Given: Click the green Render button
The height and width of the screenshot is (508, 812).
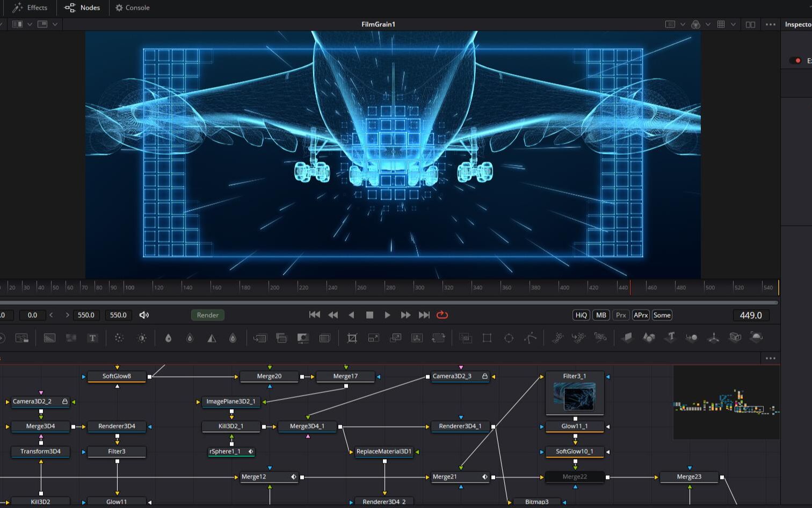Looking at the screenshot, I should coord(208,315).
